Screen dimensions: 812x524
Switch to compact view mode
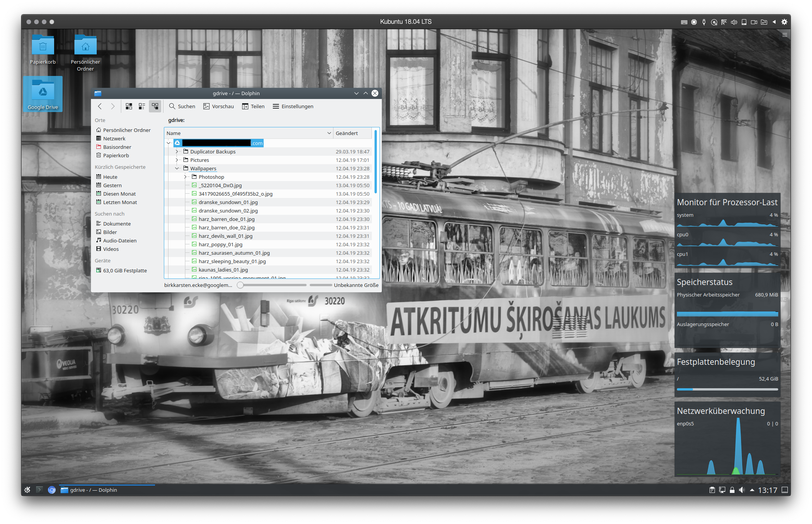142,106
